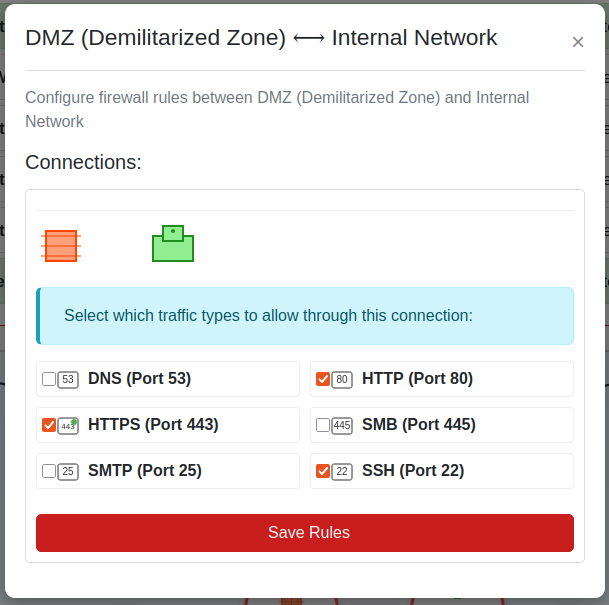Check the SMB (Port 445) checkbox
The height and width of the screenshot is (605, 609).
(323, 425)
